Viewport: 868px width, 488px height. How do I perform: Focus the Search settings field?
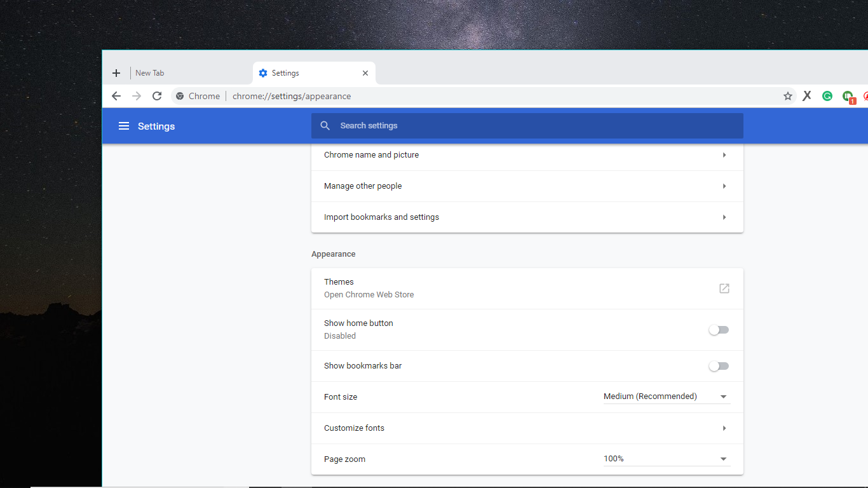(x=527, y=126)
